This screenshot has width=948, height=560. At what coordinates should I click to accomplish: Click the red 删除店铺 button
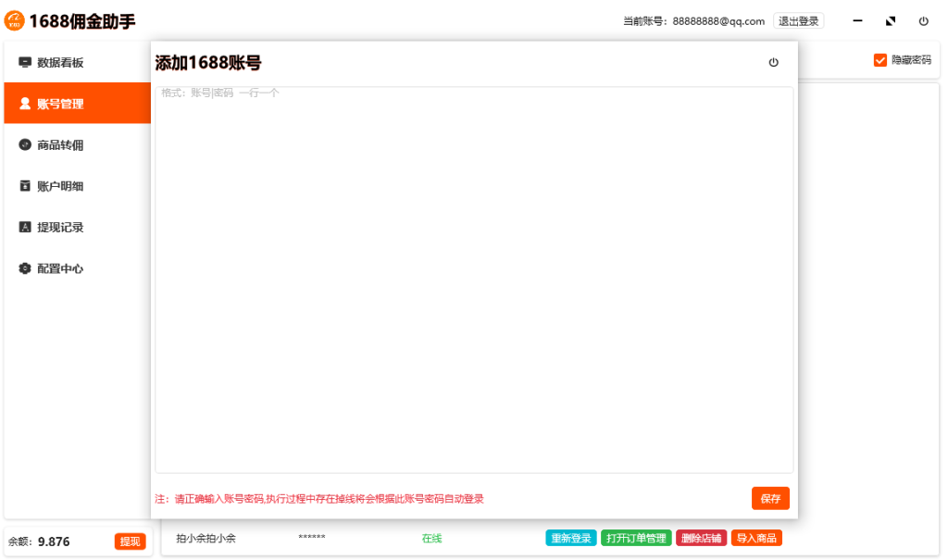[x=701, y=538]
